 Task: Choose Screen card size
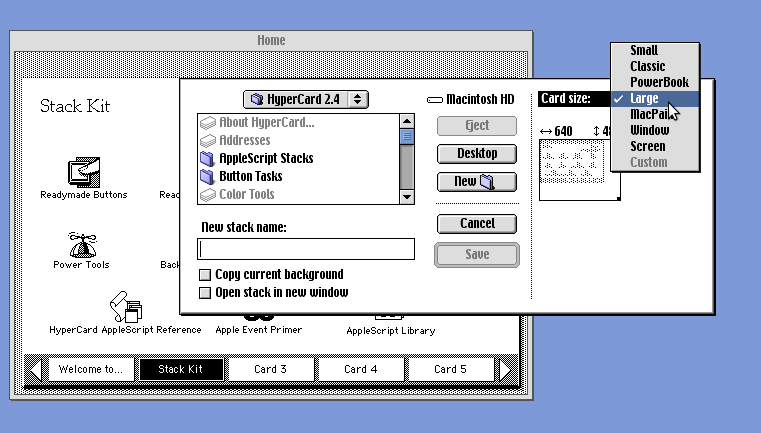coord(655,147)
